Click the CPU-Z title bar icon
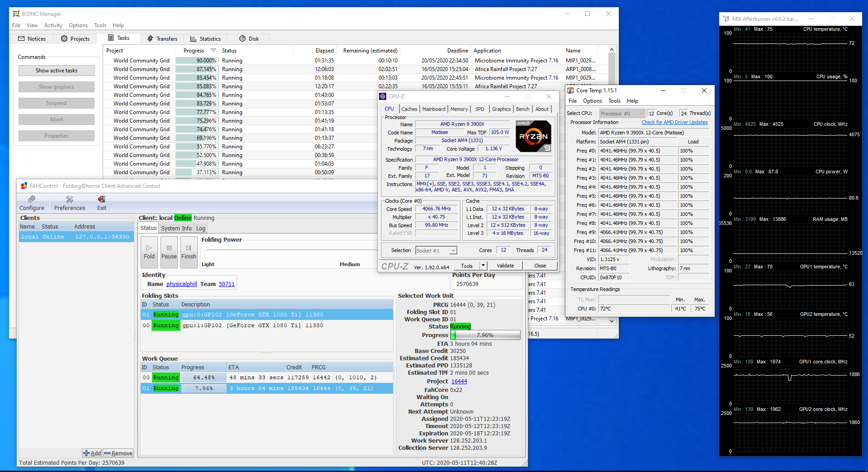 pyautogui.click(x=383, y=96)
